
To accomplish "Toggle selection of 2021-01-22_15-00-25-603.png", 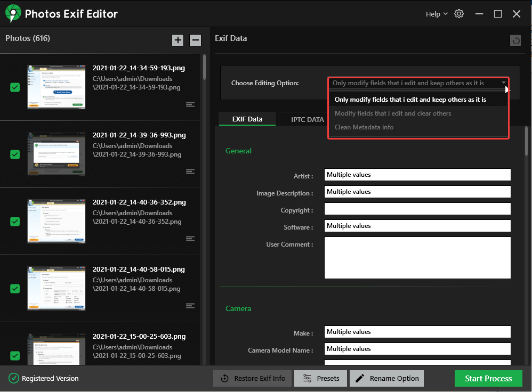I will pos(14,356).
